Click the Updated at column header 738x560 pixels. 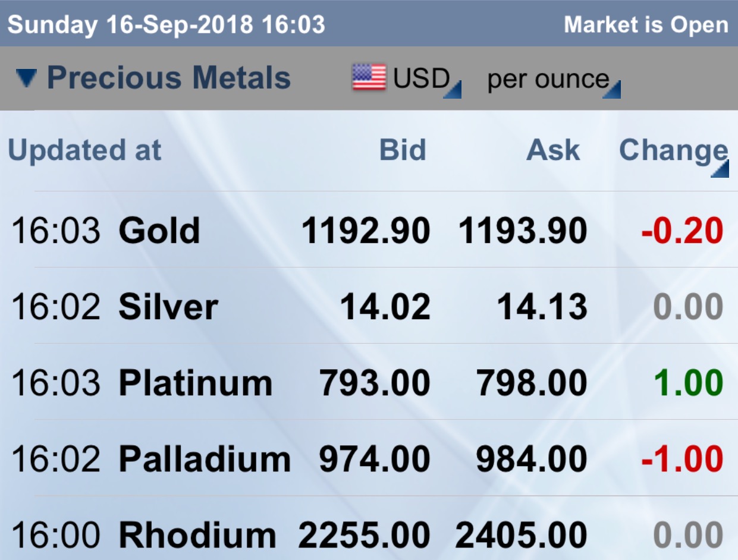(84, 151)
